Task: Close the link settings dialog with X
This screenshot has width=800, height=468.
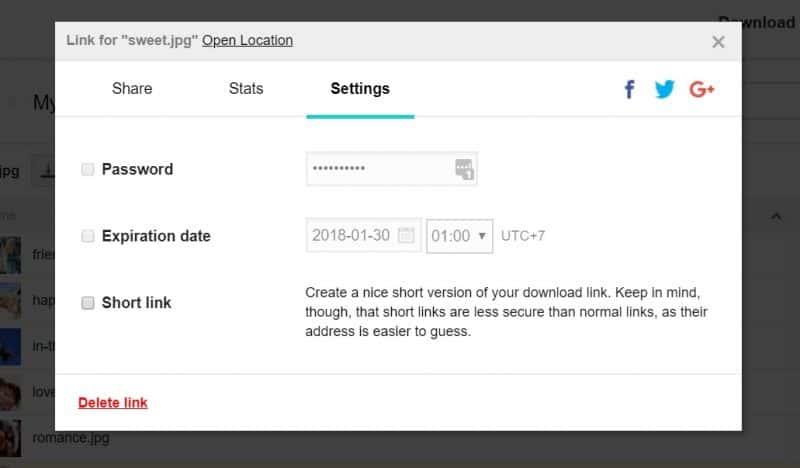Action: click(x=718, y=42)
